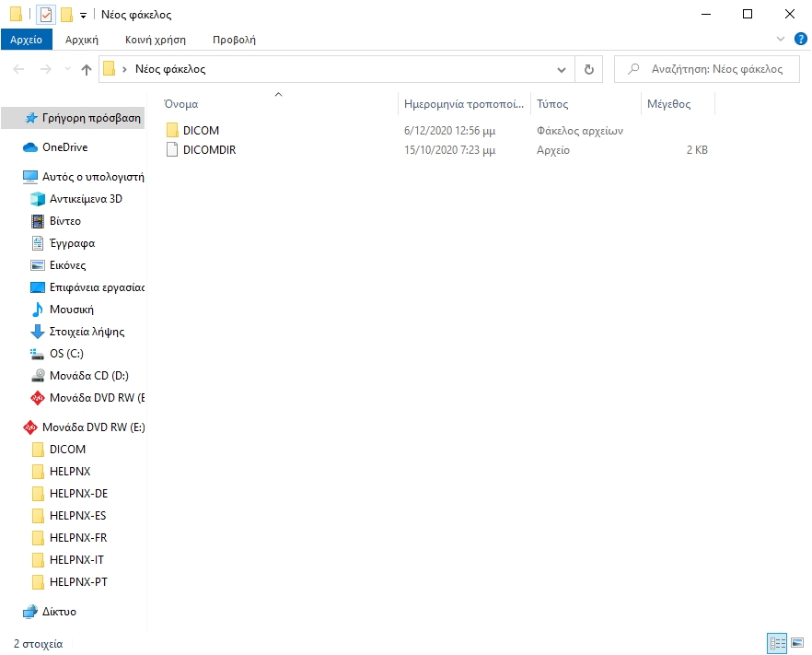This screenshot has height=655, width=812.
Task: Click the address bar folder icon
Action: (x=109, y=69)
